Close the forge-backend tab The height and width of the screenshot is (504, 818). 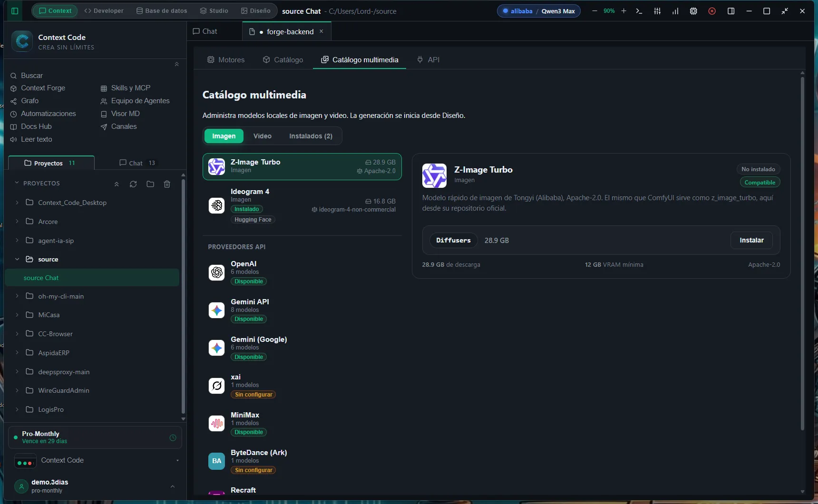[321, 31]
